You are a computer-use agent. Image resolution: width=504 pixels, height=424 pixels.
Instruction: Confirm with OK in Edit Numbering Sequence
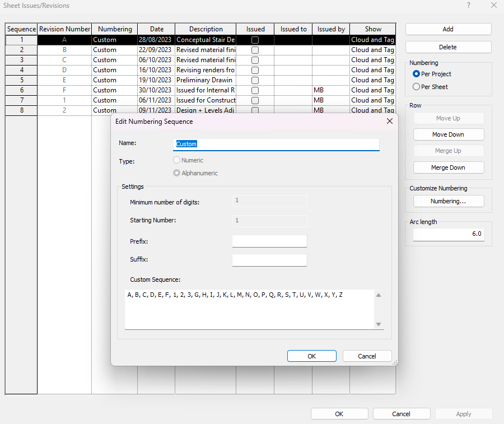(x=311, y=356)
